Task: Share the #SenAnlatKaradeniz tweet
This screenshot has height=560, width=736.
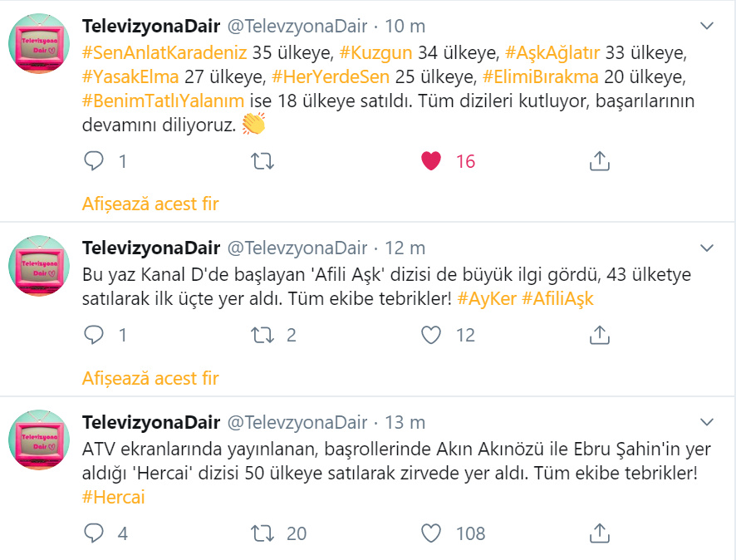Action: [x=599, y=161]
